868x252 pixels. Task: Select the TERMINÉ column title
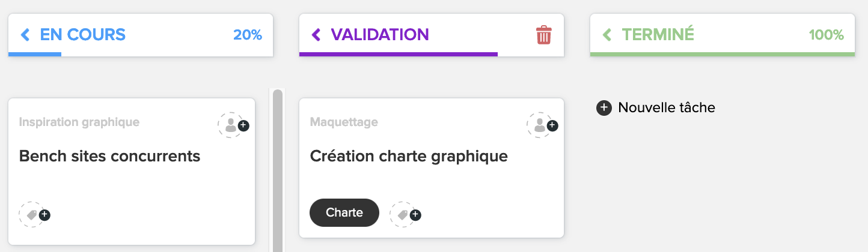point(658,35)
